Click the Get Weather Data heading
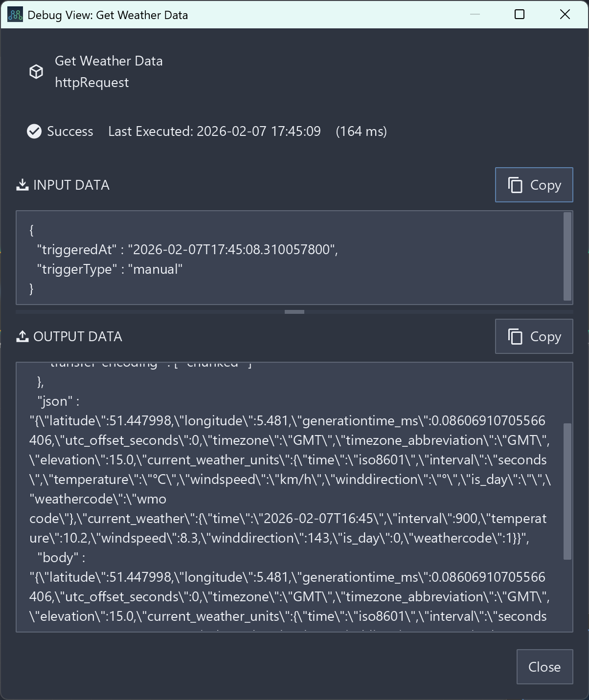Image resolution: width=589 pixels, height=700 pixels. pyautogui.click(x=109, y=61)
